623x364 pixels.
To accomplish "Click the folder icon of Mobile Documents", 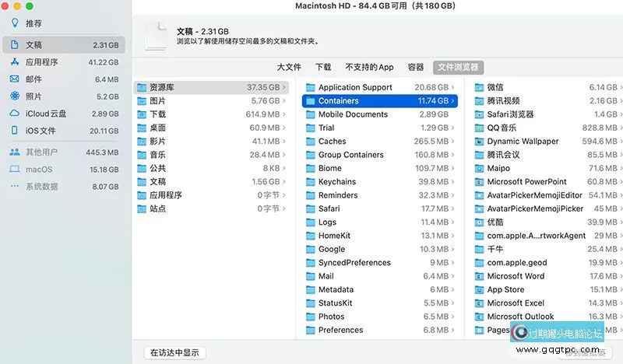I will [x=311, y=114].
